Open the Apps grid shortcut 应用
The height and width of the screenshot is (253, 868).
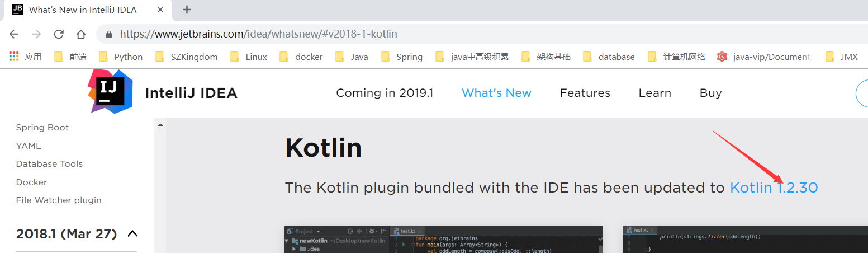point(26,57)
